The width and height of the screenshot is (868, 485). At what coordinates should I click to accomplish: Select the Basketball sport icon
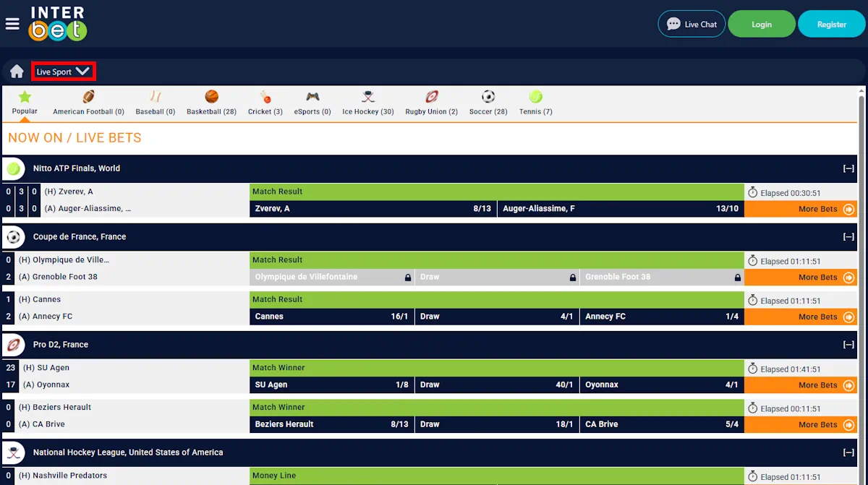(211, 98)
